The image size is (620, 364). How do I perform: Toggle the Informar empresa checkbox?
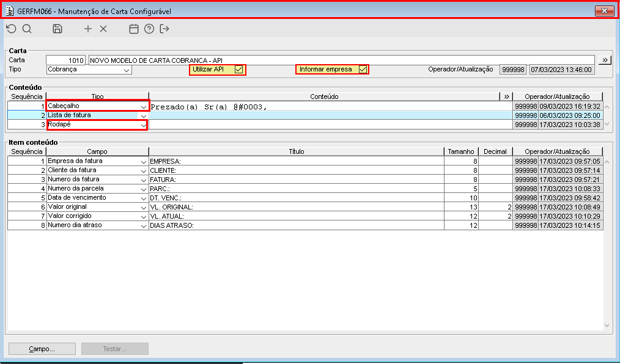click(363, 70)
